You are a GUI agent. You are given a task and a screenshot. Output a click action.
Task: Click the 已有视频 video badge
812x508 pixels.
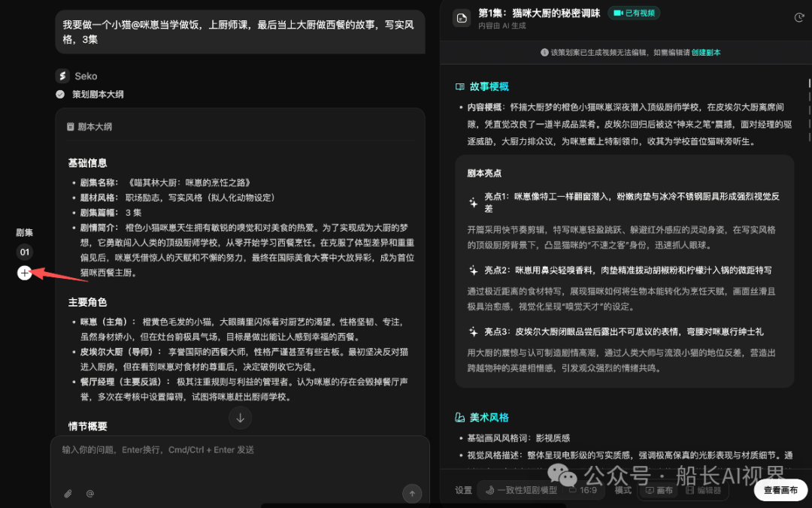634,13
